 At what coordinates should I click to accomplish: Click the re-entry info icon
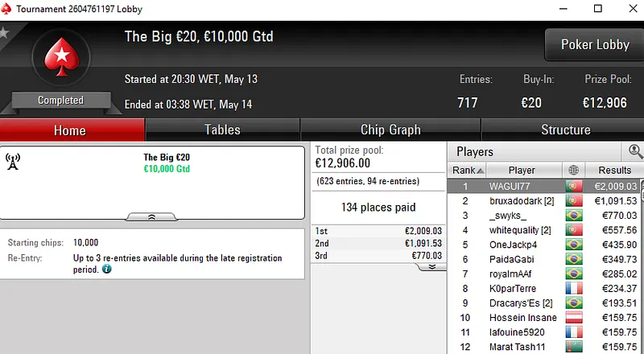pos(107,270)
